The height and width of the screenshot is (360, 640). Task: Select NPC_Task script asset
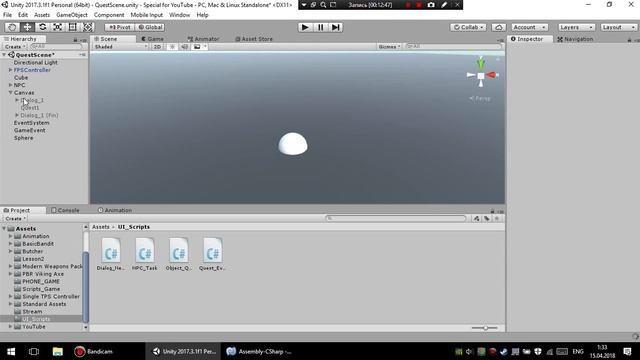(x=144, y=254)
